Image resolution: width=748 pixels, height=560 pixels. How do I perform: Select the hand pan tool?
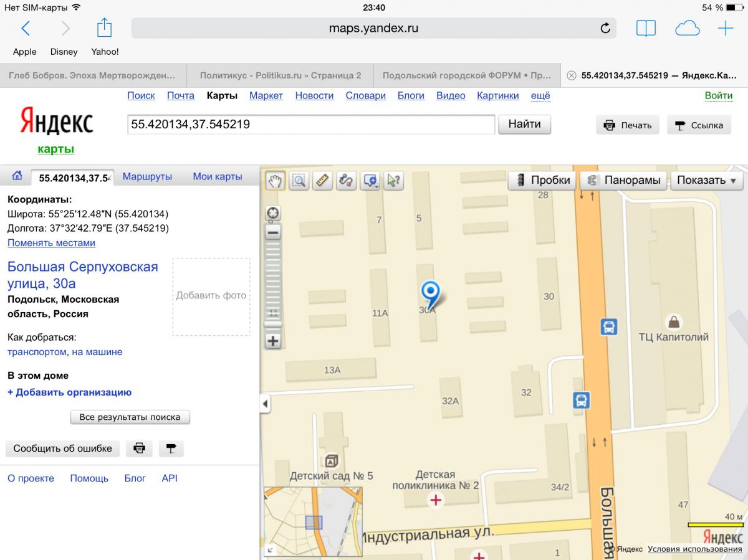[x=275, y=181]
